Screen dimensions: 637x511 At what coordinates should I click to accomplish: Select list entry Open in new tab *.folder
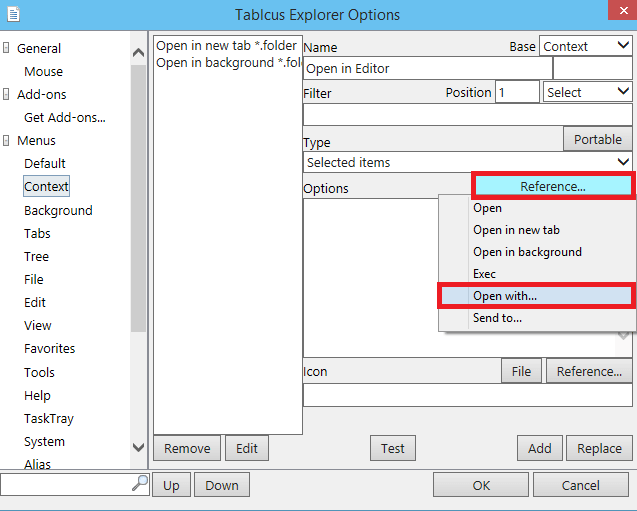(x=227, y=45)
